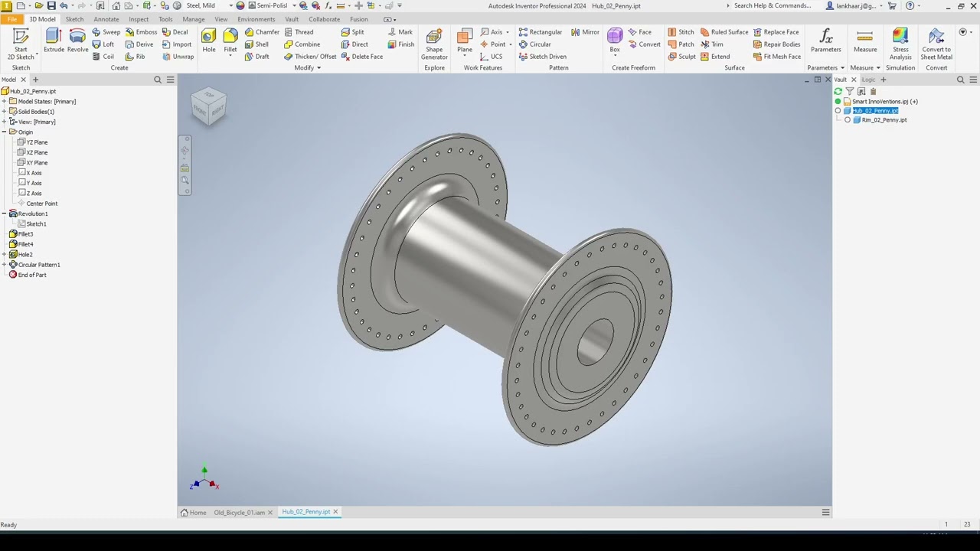Select the Revolve tool
This screenshot has width=980, height=551.
(x=77, y=41)
